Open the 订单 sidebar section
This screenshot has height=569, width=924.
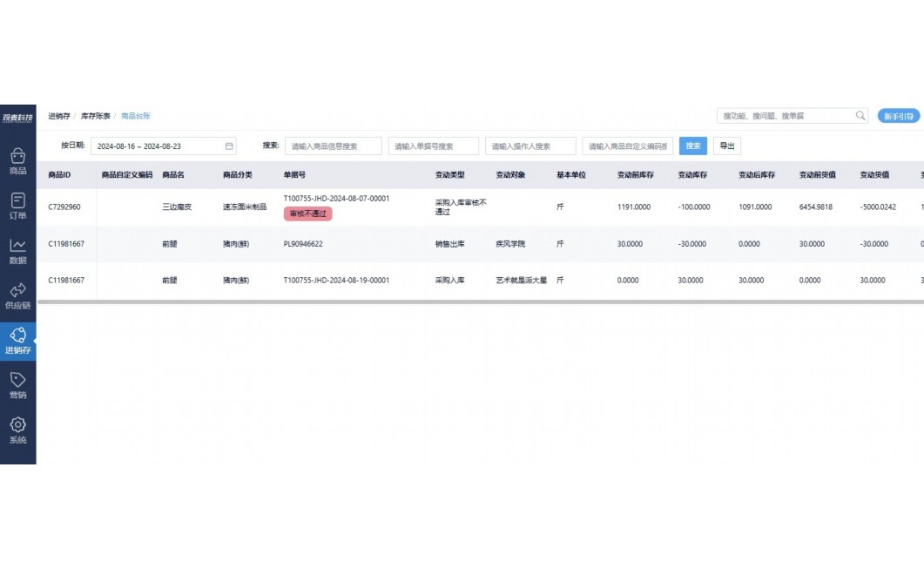pyautogui.click(x=17, y=206)
